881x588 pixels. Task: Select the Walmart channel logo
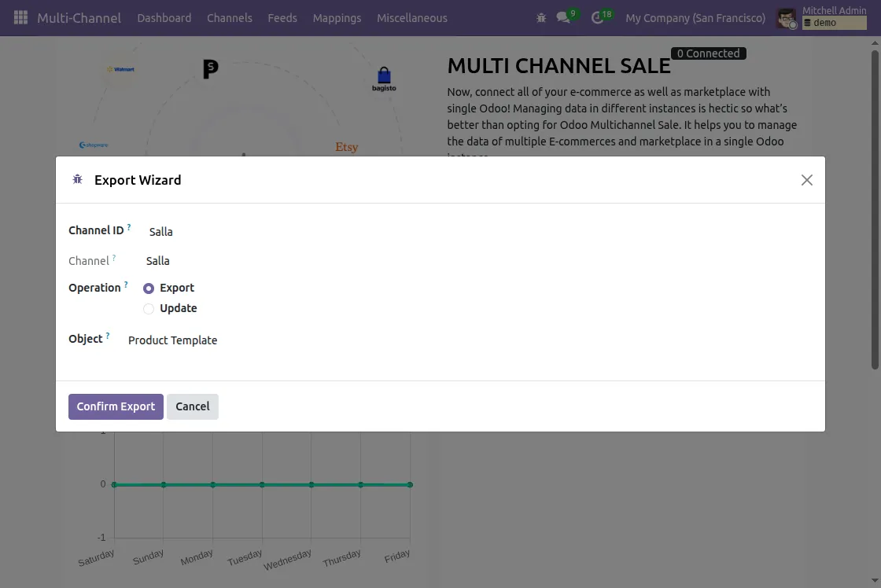[x=120, y=68]
